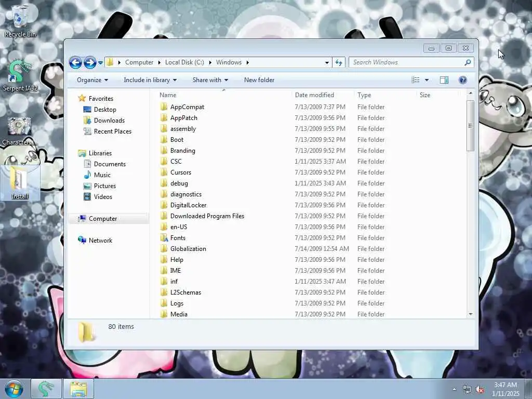Click the file list scroll down arrow
This screenshot has width=532, height=399.
tap(470, 314)
